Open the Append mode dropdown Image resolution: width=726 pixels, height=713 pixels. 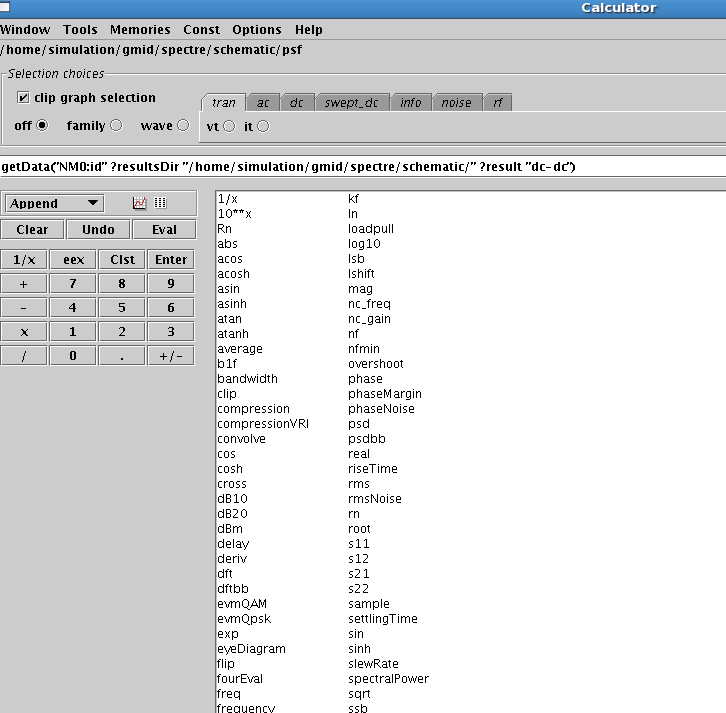pos(55,203)
